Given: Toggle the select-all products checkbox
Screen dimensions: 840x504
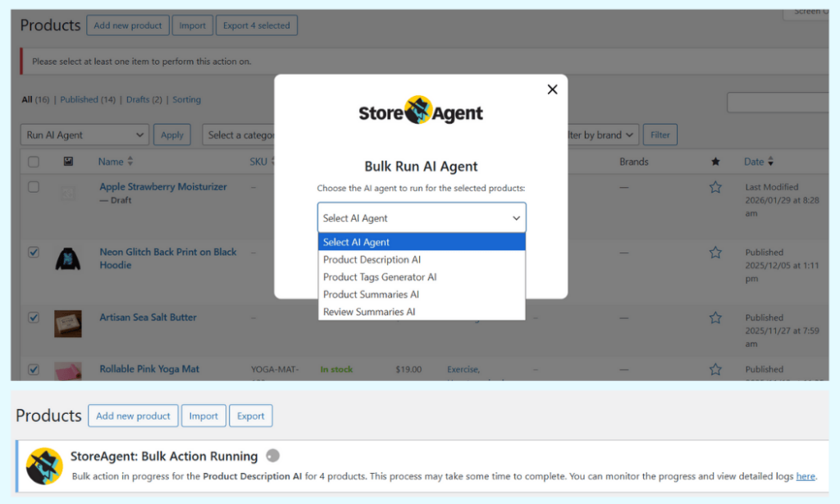Looking at the screenshot, I should 33,161.
